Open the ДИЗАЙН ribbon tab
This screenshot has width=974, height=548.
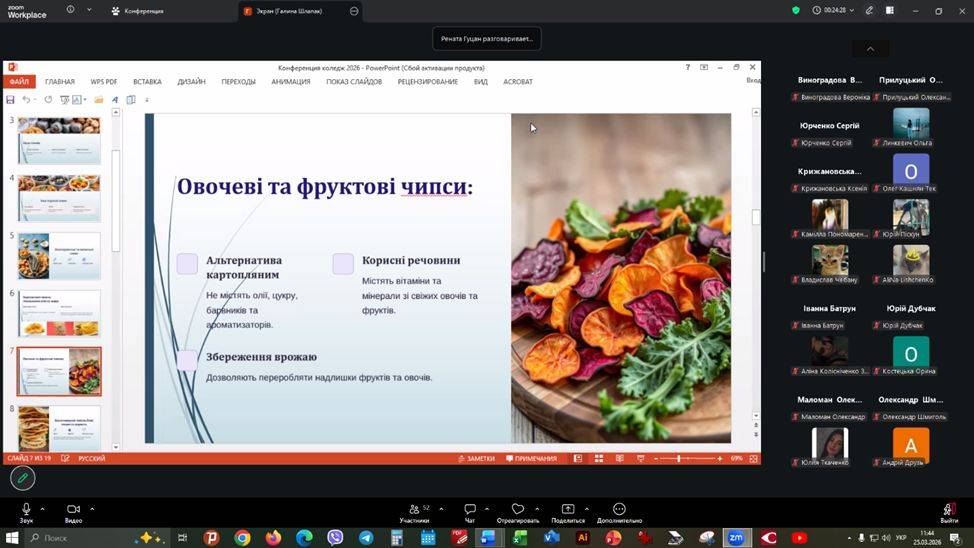[191, 82]
